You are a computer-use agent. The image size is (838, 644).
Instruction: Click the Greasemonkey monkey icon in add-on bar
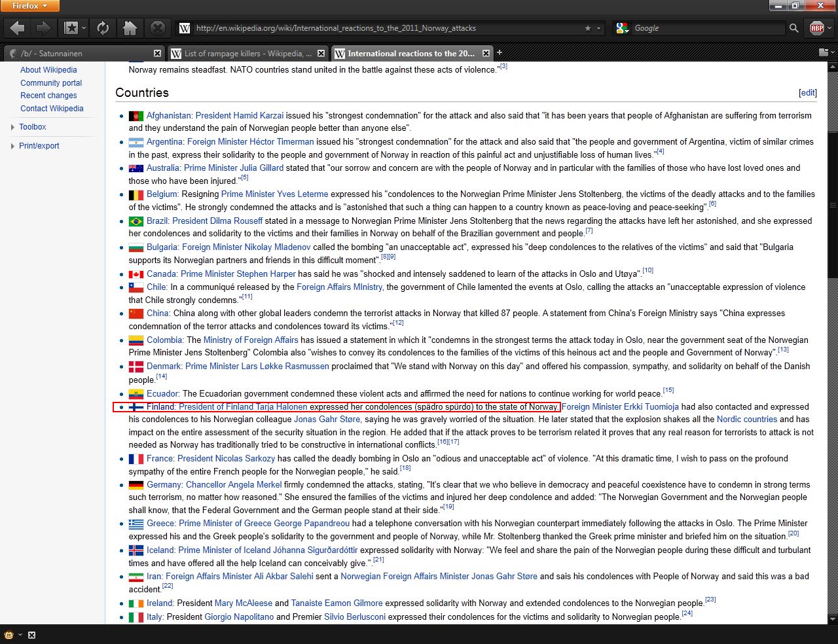(9, 635)
